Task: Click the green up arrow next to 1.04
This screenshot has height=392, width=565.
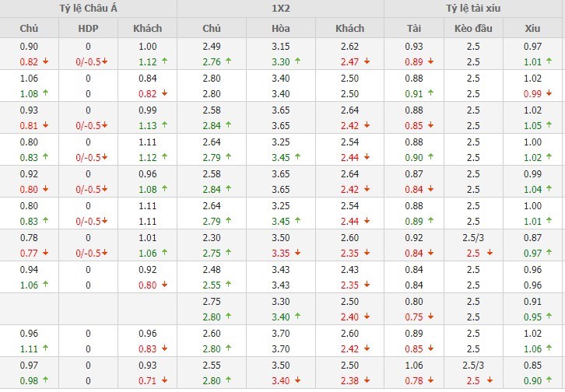Action: coord(549,189)
